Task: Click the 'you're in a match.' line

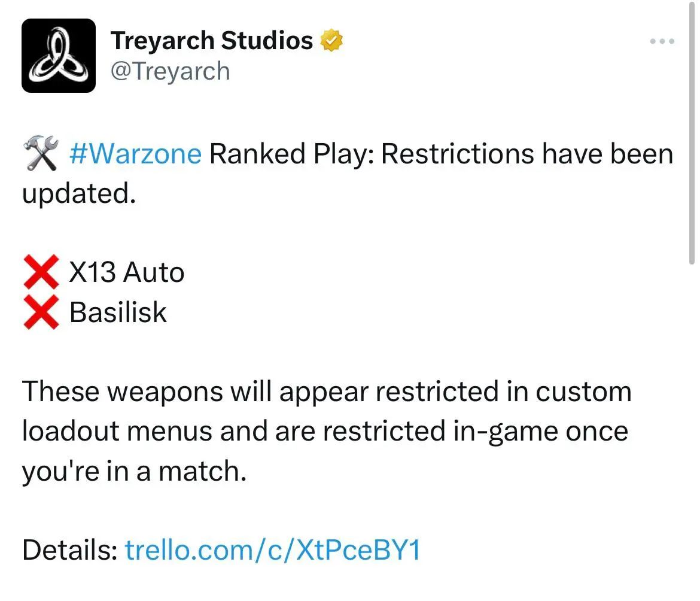Action: (135, 471)
